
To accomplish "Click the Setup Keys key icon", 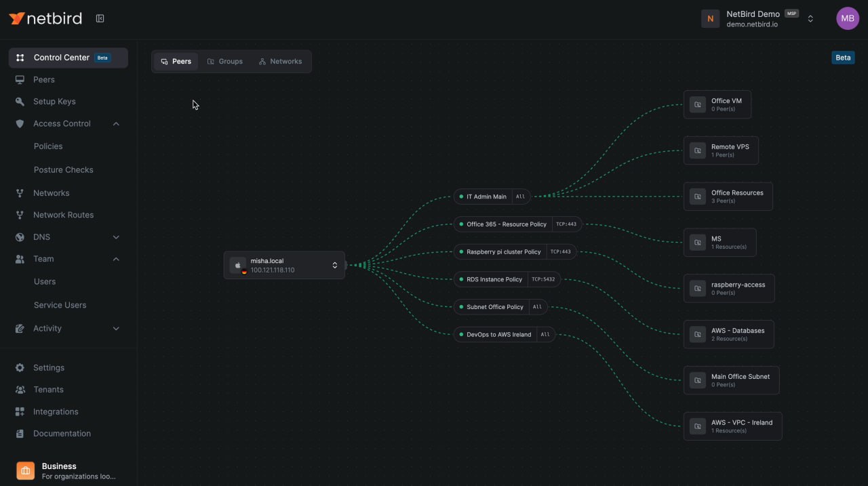I will coord(20,102).
